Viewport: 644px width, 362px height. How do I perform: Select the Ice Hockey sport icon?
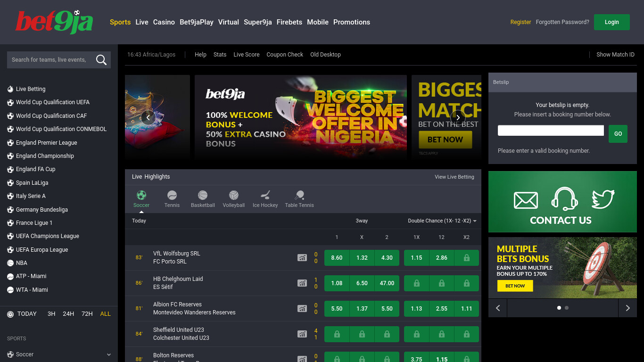point(265,195)
